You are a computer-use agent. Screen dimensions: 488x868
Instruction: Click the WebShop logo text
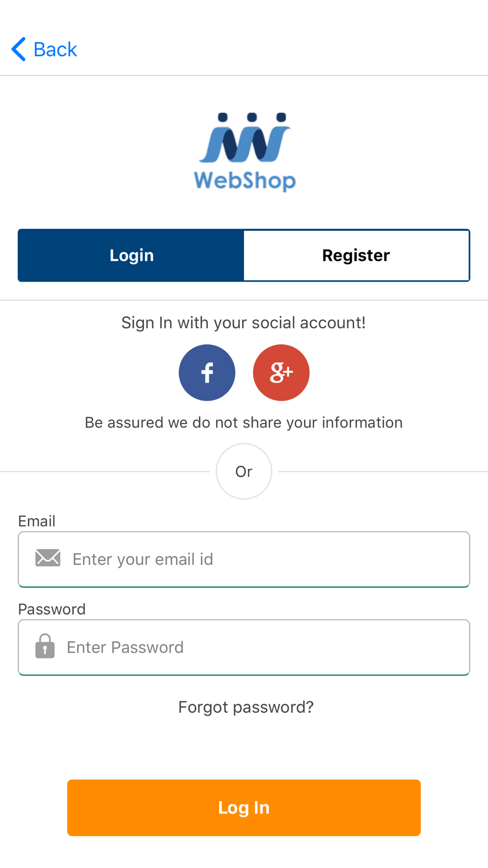point(245,180)
